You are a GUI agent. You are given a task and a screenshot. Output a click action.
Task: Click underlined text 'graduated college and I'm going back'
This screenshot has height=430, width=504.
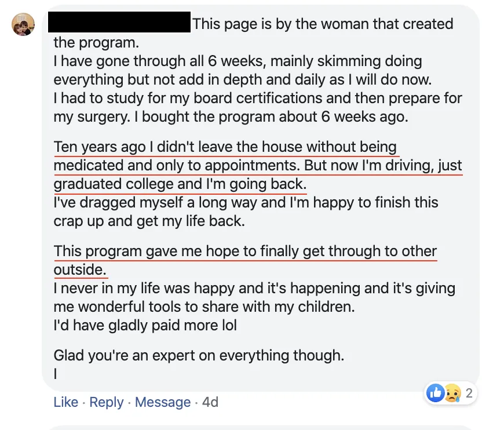point(180,184)
